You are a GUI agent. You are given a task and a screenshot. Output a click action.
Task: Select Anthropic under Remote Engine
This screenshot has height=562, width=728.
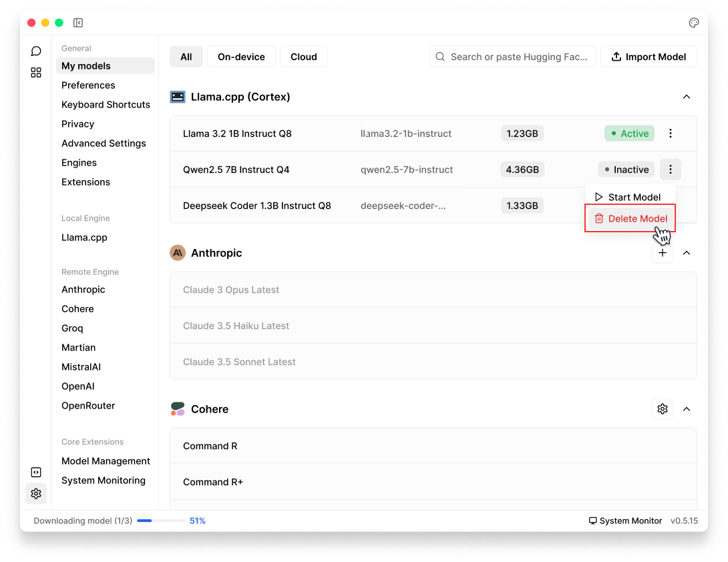click(83, 290)
